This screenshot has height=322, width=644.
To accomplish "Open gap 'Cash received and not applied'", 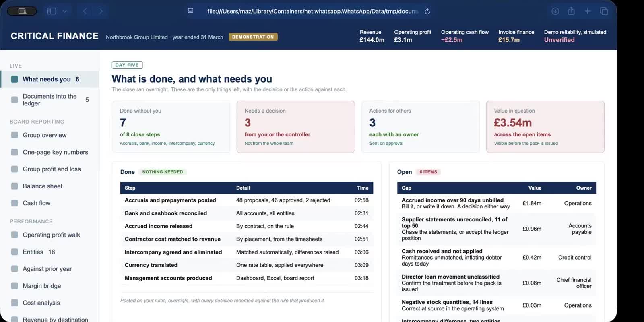I will click(497, 257).
